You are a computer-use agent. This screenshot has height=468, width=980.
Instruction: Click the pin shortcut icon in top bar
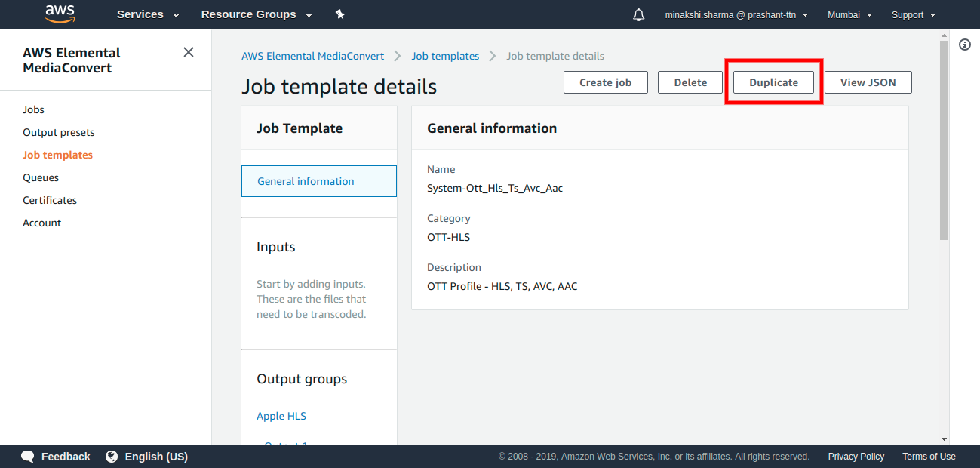point(339,14)
